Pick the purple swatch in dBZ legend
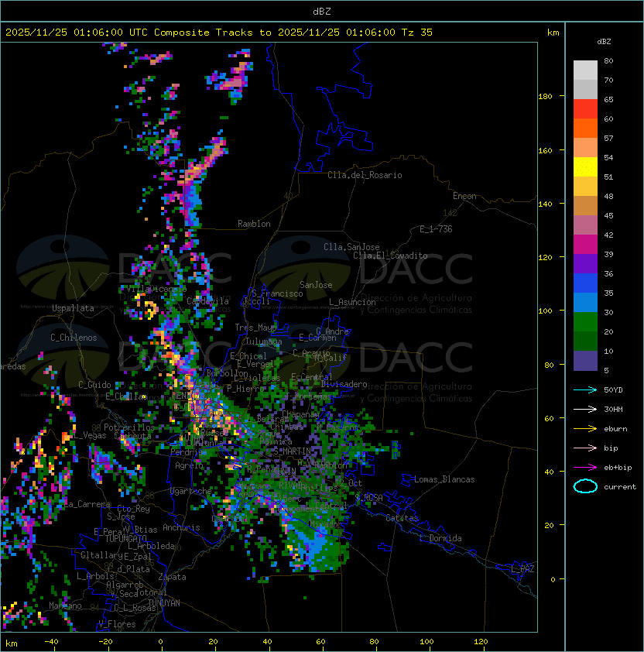The width and height of the screenshot is (644, 652). coord(585,264)
